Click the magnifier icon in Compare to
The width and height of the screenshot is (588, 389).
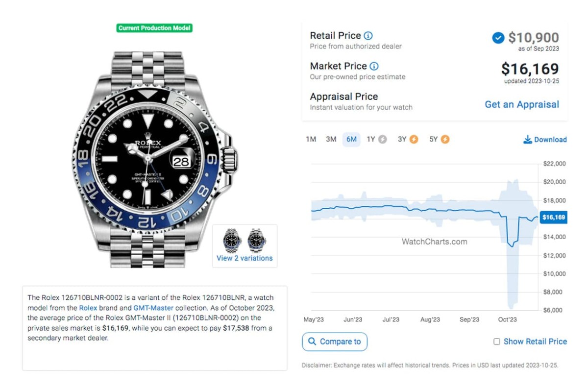pyautogui.click(x=311, y=341)
